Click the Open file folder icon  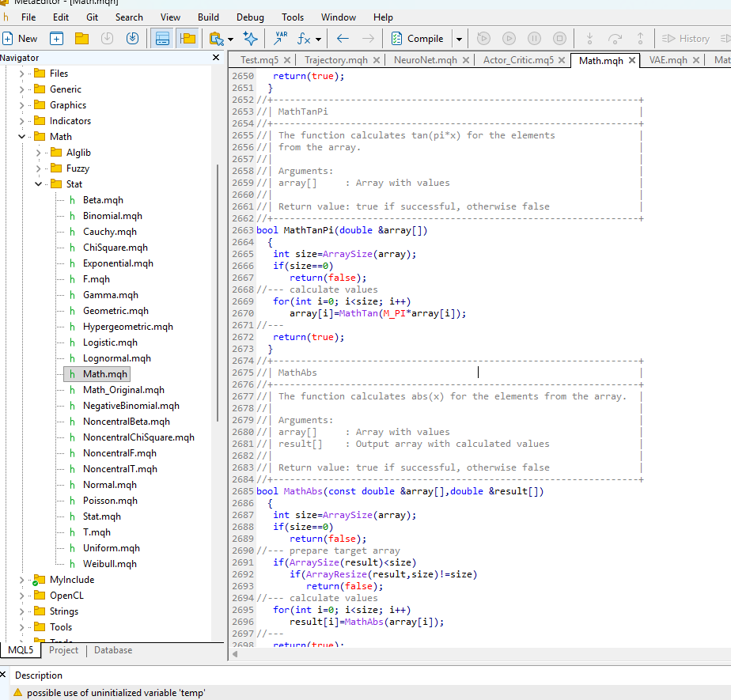[x=81, y=38]
